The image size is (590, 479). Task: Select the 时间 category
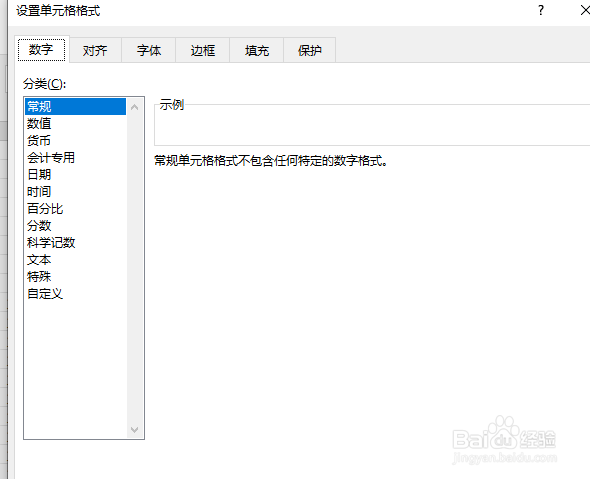75,192
